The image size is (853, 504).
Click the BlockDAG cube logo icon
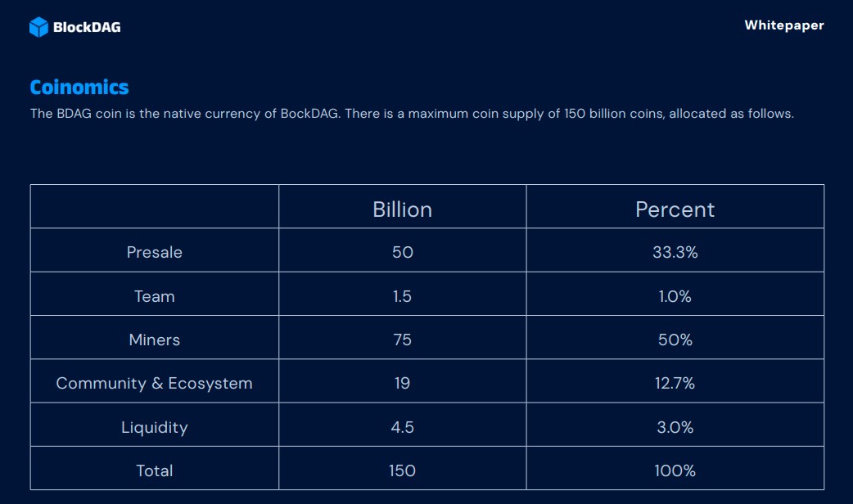click(38, 27)
